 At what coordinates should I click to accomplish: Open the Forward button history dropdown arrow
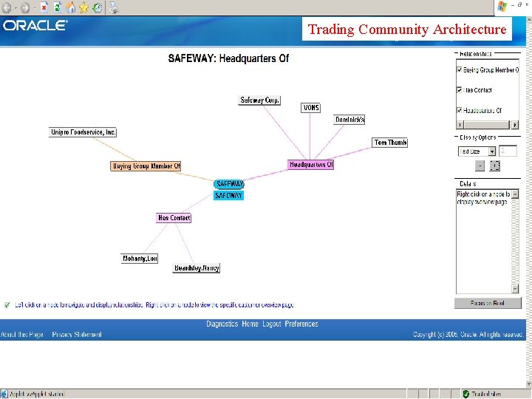pos(34,8)
